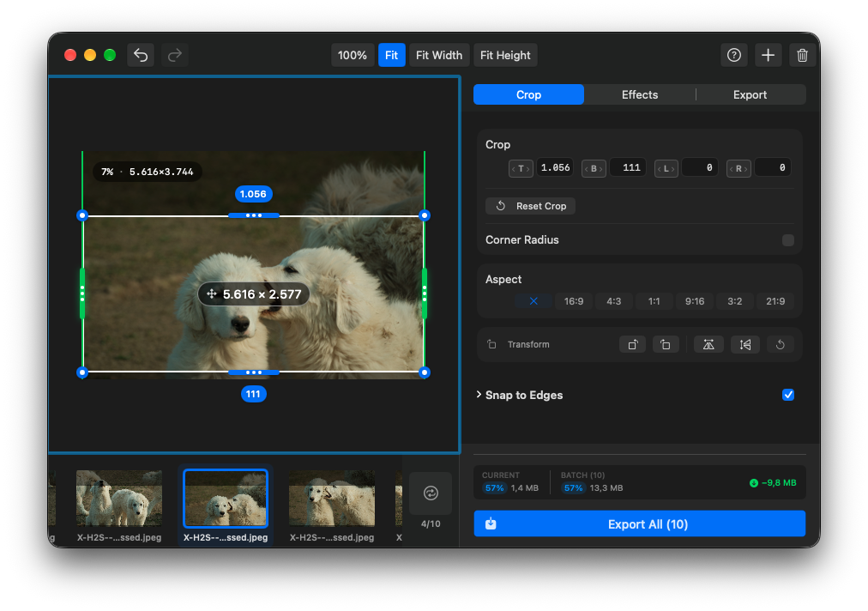The image size is (868, 611).
Task: Click the bottom-right crop corner handle
Action: [x=425, y=372]
